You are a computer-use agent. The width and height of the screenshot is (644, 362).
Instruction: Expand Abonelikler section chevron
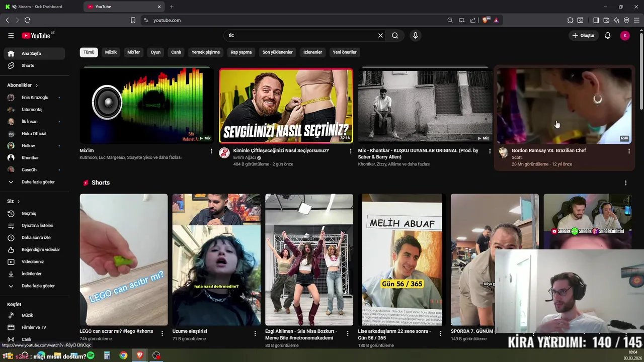click(36, 85)
